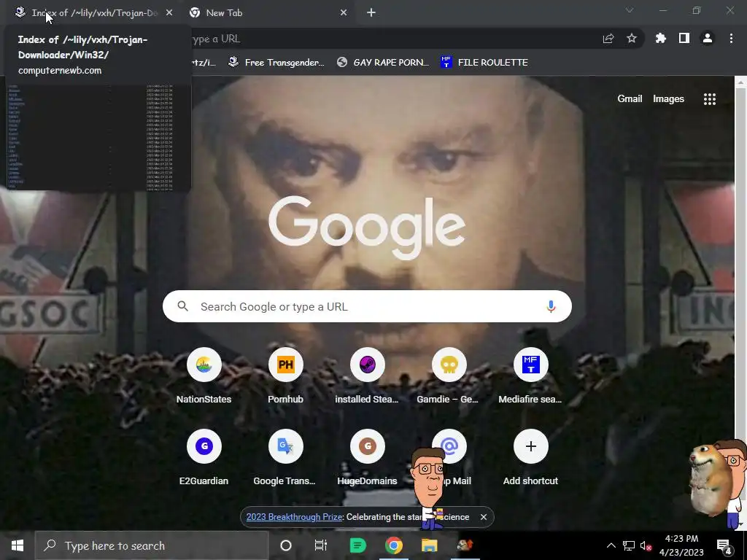Focus the Search Google or type a URL box

click(367, 307)
